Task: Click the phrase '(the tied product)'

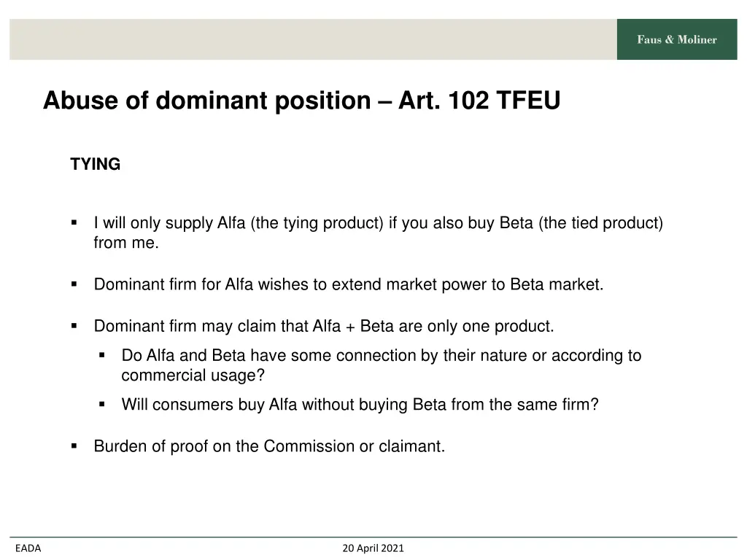Action: (x=601, y=223)
